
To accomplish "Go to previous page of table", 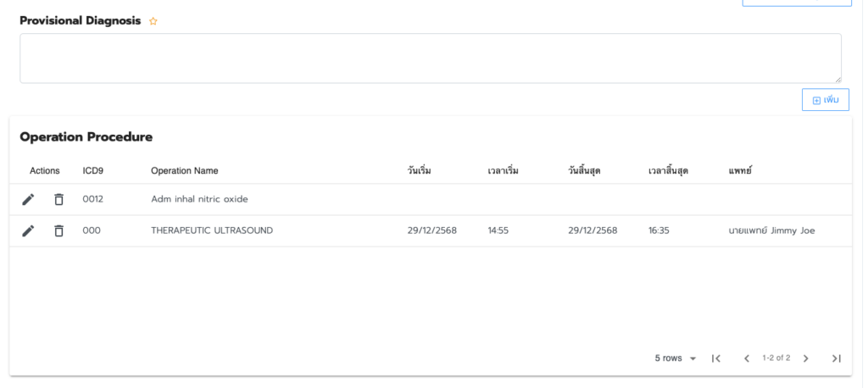I will coord(747,358).
